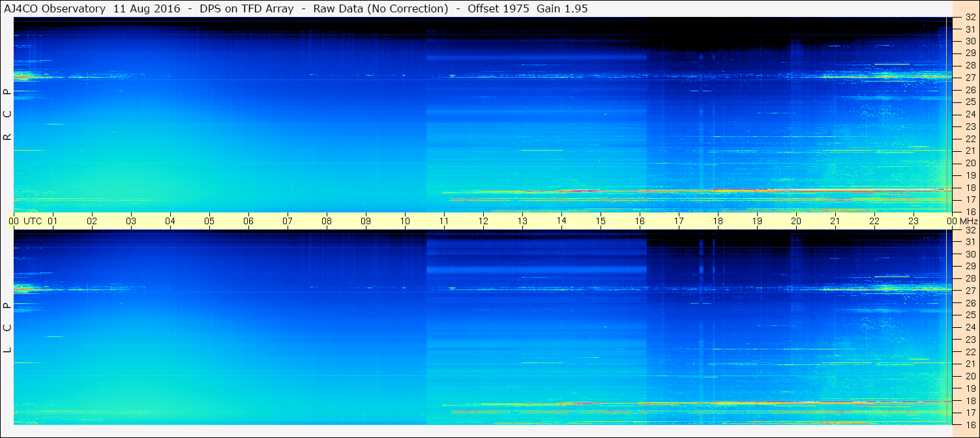Click the 12 hour marker on time axis

(483, 221)
